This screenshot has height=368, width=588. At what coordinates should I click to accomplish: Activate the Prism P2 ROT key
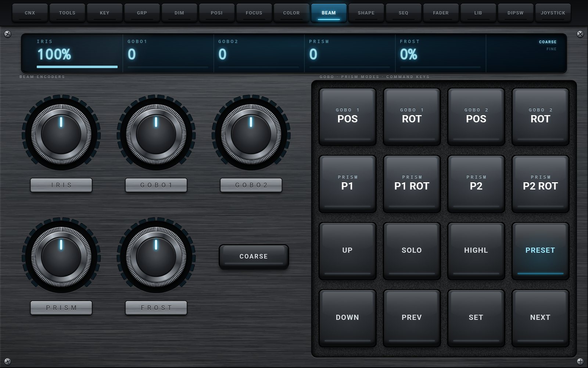point(540,183)
